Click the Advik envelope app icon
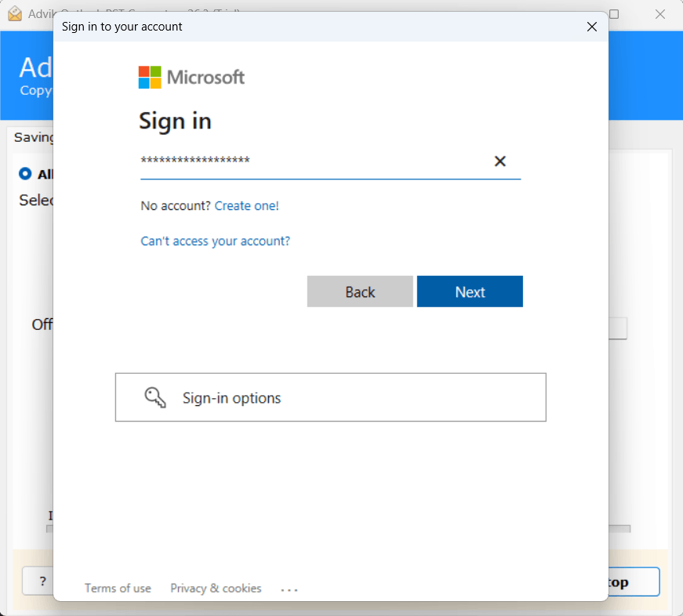Image resolution: width=683 pixels, height=616 pixels. coord(15,14)
